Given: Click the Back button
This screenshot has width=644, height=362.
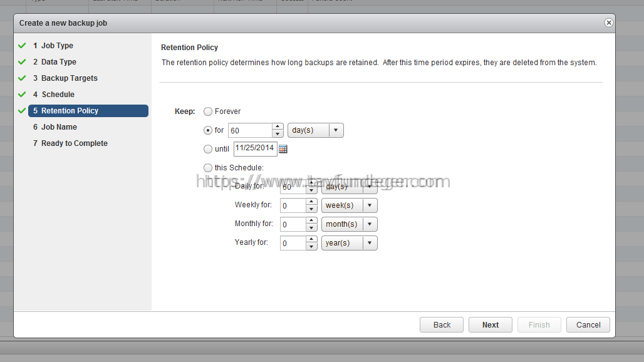Looking at the screenshot, I should coord(442,324).
